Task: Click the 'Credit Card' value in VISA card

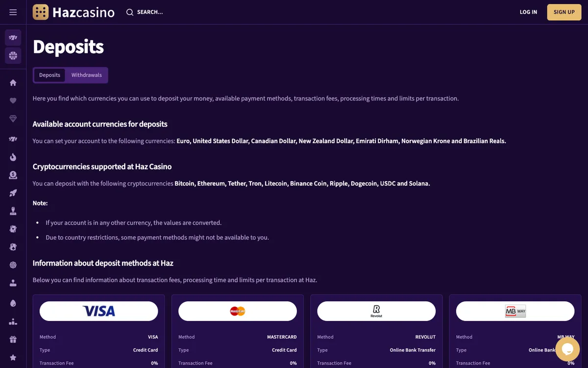Action: coord(146,350)
